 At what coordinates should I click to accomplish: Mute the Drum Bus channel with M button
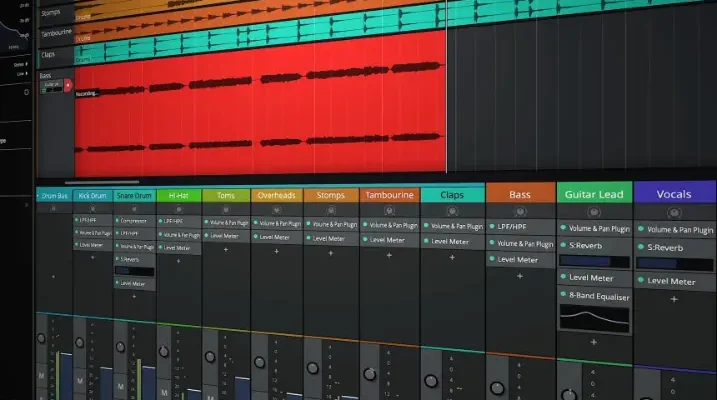point(43,377)
